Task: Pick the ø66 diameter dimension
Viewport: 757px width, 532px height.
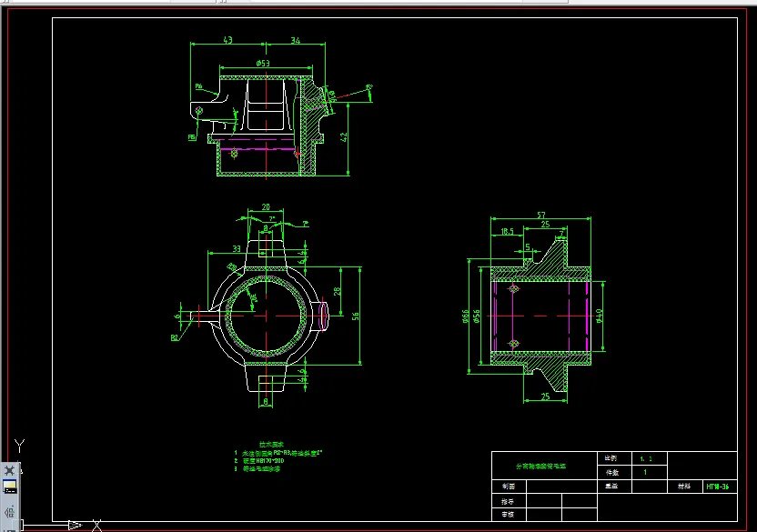Action: pyautogui.click(x=466, y=316)
